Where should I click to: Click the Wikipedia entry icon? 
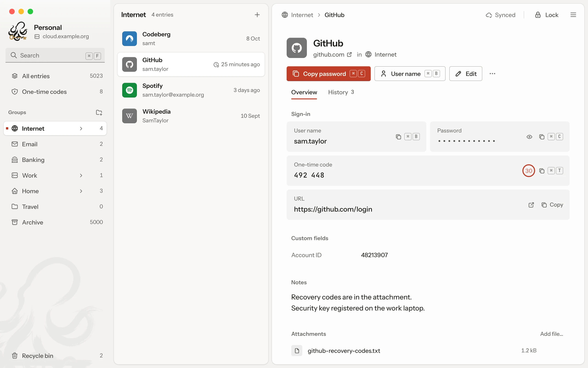129,116
